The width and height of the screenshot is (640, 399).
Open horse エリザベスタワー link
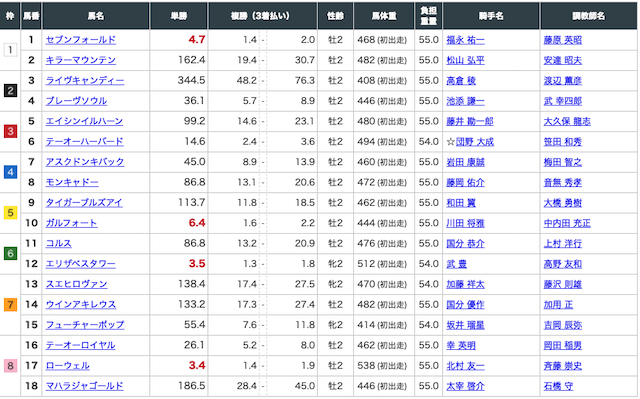point(81,264)
